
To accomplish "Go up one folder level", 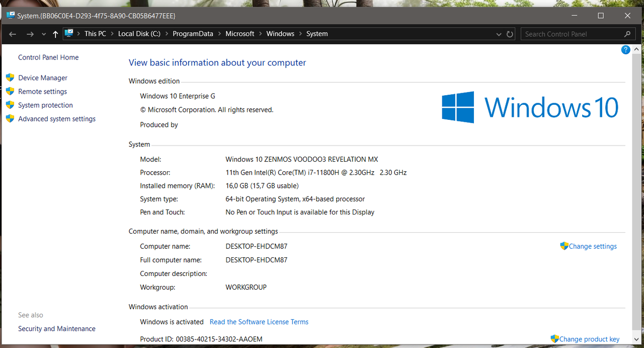I will [55, 34].
